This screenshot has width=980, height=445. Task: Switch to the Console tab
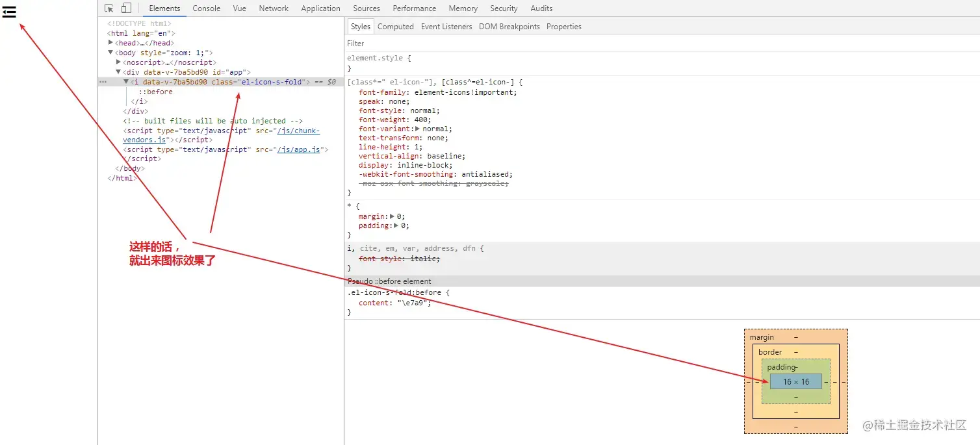click(x=207, y=8)
